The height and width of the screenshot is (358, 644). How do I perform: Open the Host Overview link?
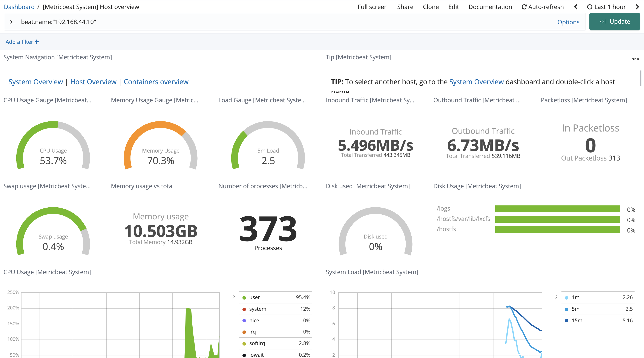93,82
